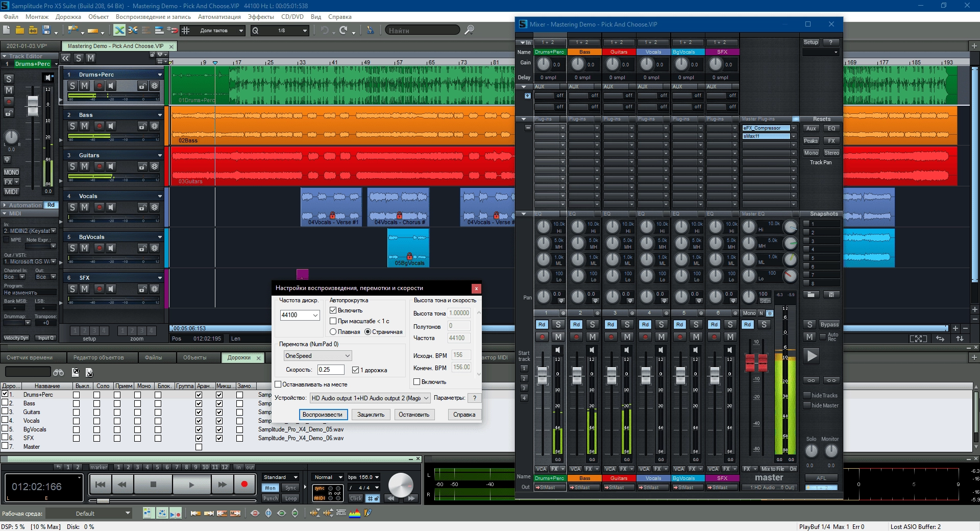Image resolution: width=980 pixels, height=531 pixels.
Task: Open the Эффекты menu
Action: point(261,17)
